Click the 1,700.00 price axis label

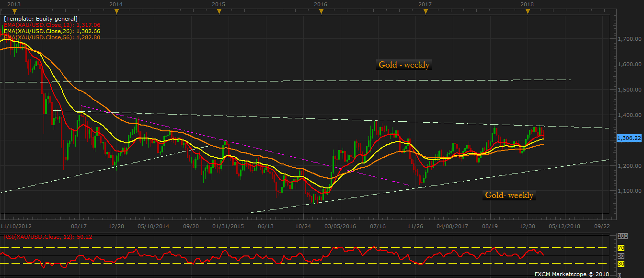click(x=626, y=39)
